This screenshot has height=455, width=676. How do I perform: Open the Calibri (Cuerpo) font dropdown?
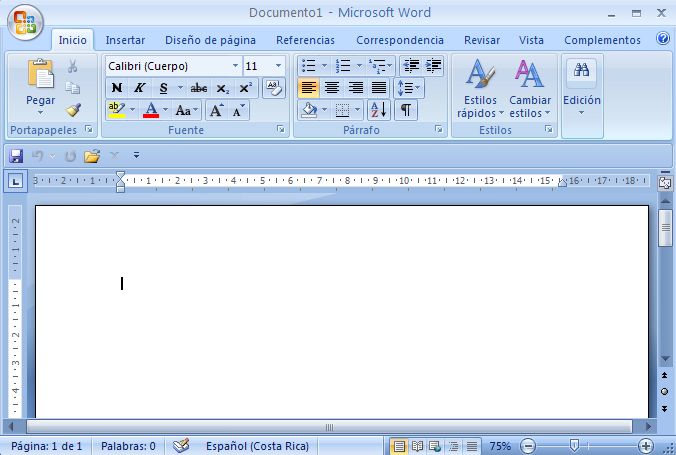point(235,66)
